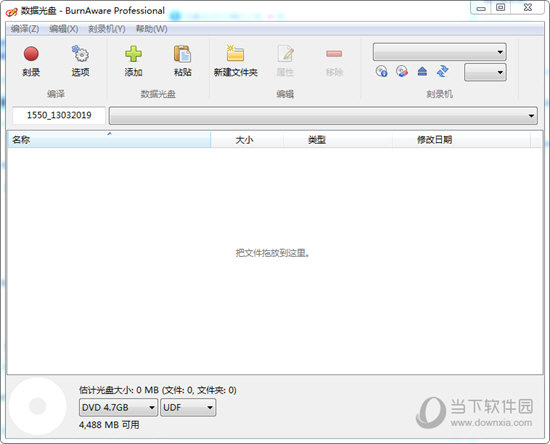Open the 编辑(X) menu
Viewport: 550px width, 444px height.
click(63, 29)
